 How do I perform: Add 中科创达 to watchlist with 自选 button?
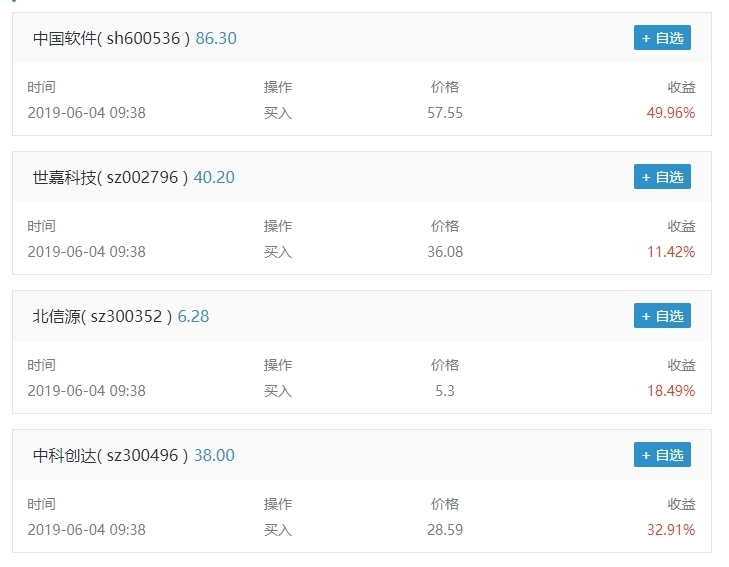[x=662, y=455]
